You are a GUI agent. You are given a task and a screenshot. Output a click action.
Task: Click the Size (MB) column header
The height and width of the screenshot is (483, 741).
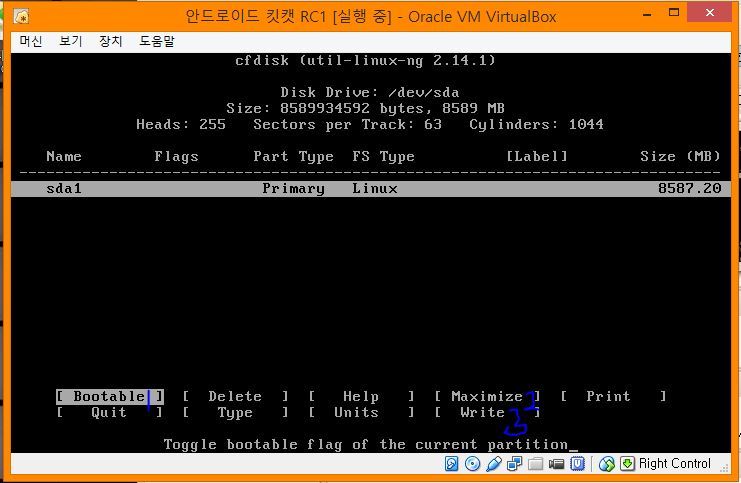[681, 156]
